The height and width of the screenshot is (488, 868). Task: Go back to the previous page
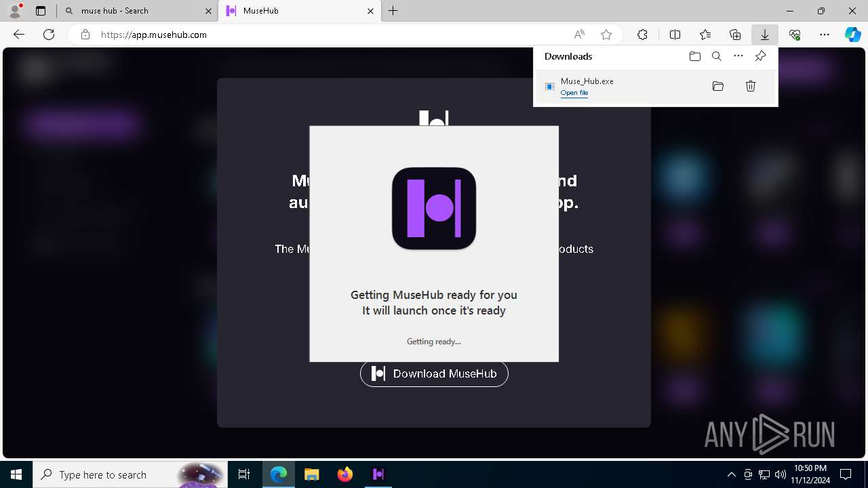coord(19,35)
